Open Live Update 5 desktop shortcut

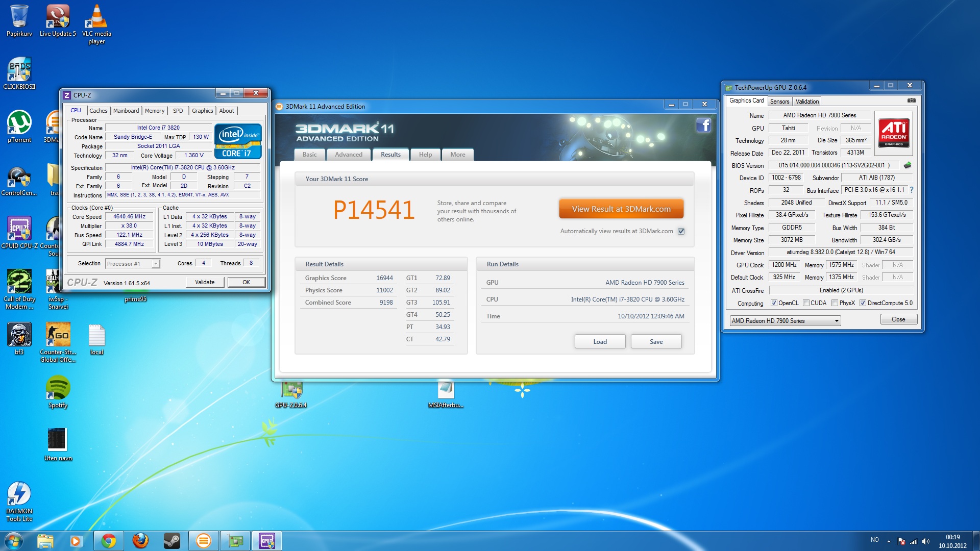click(58, 20)
